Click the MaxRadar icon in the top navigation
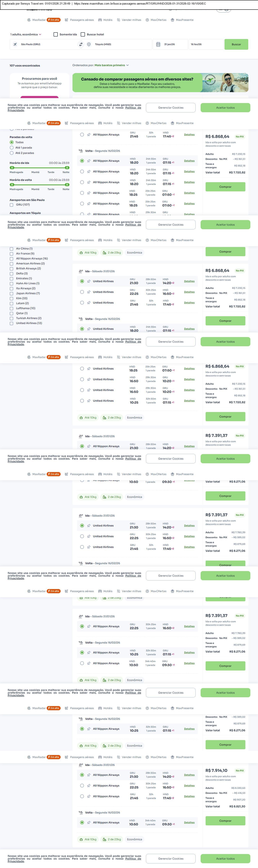 point(29,20)
